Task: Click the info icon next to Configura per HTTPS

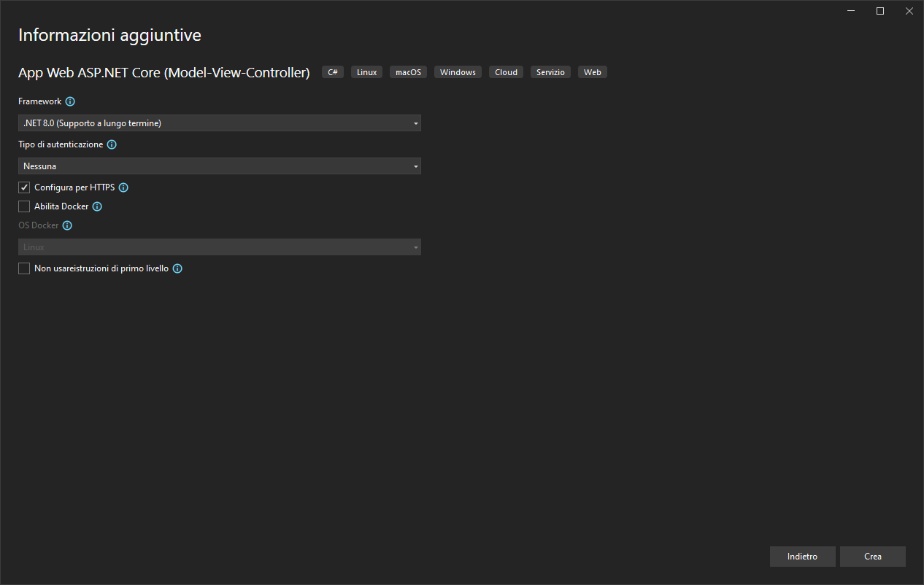Action: tap(123, 187)
